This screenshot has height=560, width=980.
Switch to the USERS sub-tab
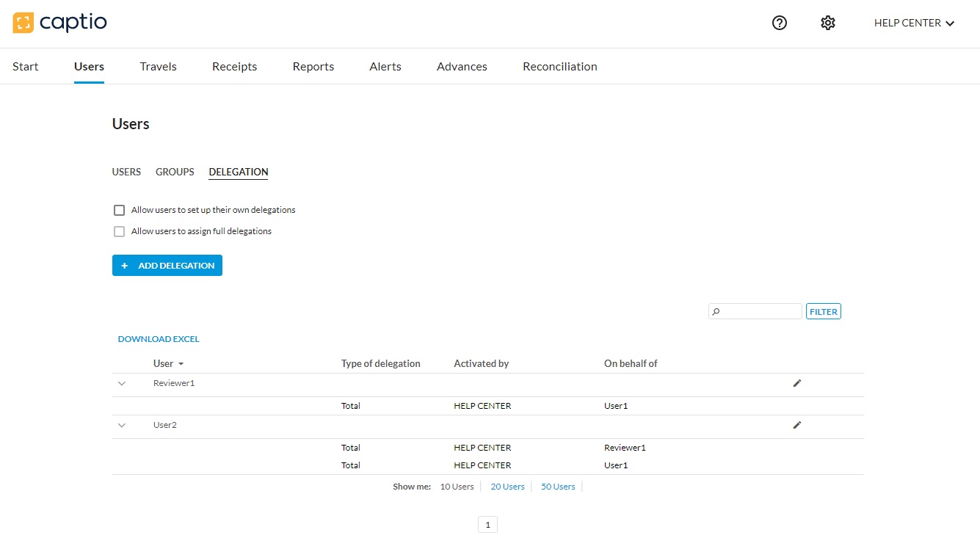click(126, 172)
